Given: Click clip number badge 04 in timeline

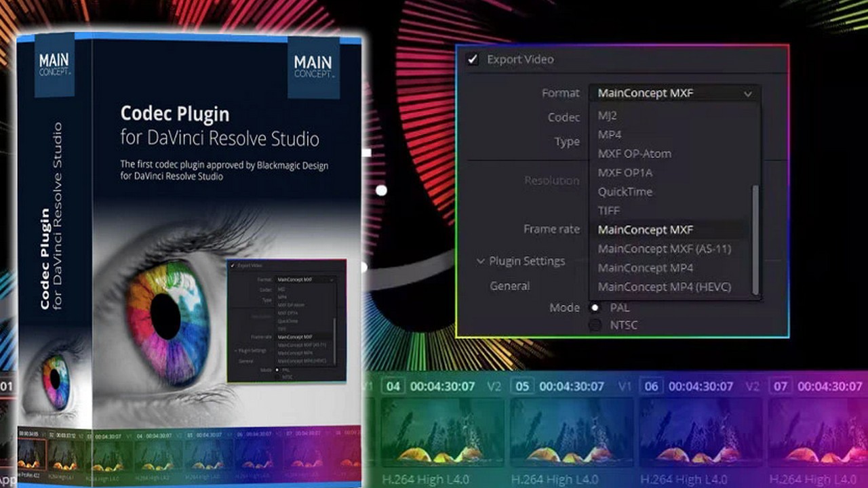Looking at the screenshot, I should (393, 386).
